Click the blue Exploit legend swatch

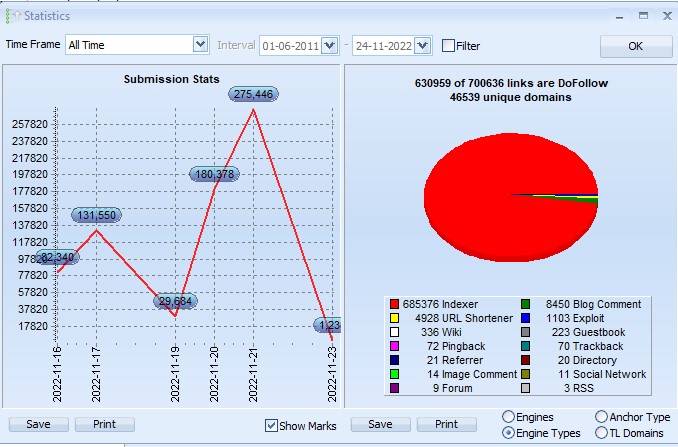point(525,318)
